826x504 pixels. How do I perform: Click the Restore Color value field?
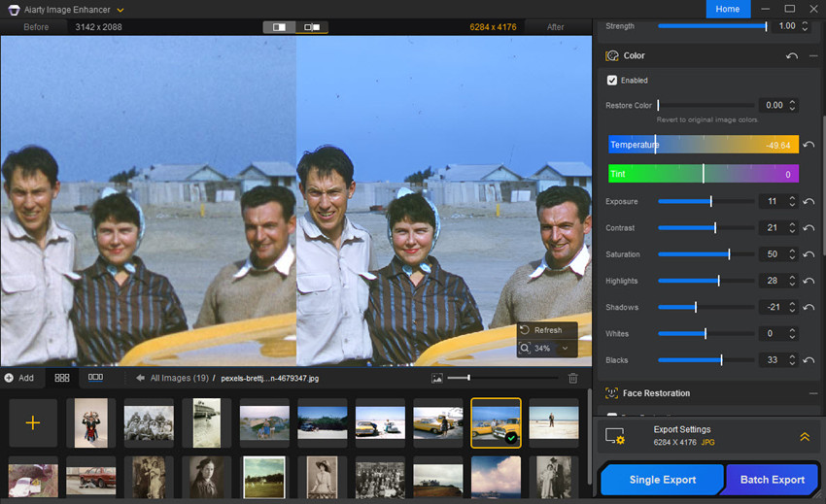click(774, 105)
